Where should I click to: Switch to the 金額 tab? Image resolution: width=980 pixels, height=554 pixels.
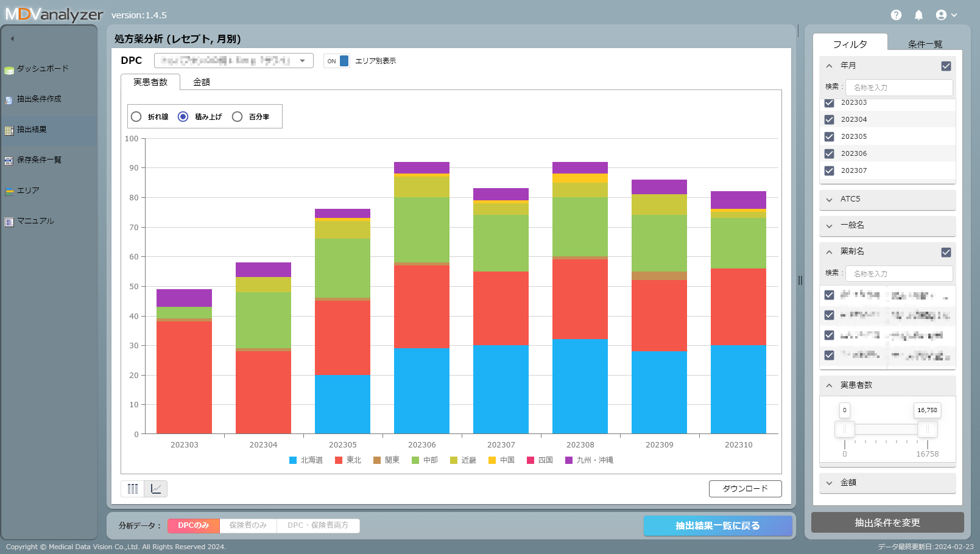202,82
